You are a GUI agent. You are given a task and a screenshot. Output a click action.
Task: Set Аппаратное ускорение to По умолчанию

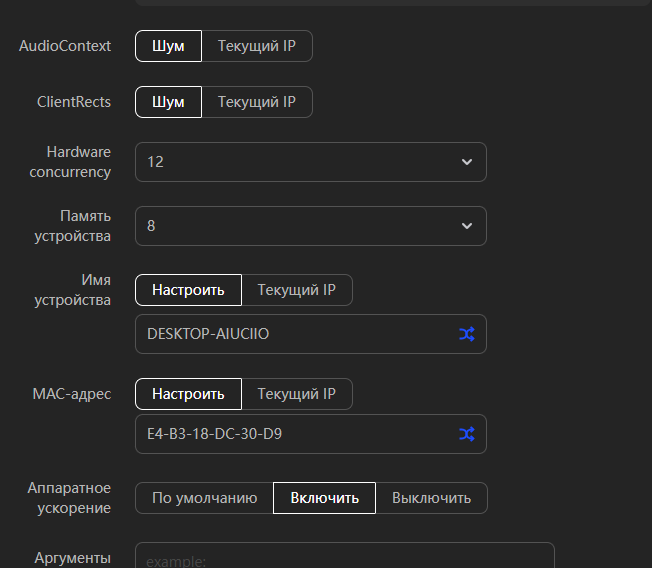click(204, 498)
